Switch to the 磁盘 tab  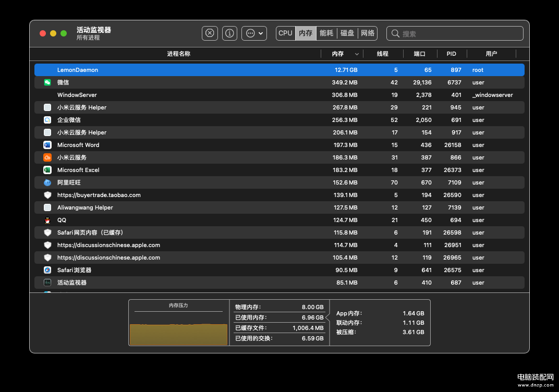pos(347,33)
